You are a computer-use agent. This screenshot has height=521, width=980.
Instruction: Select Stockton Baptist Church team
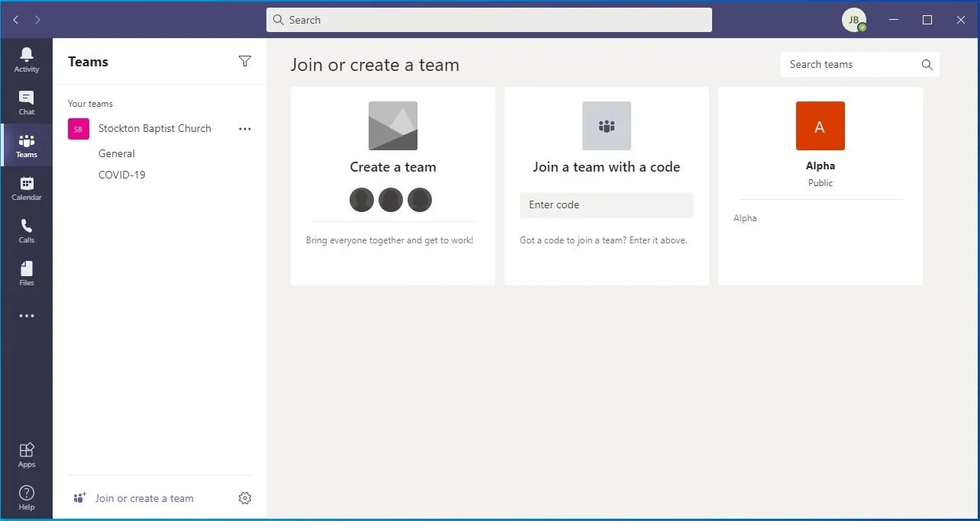(155, 129)
